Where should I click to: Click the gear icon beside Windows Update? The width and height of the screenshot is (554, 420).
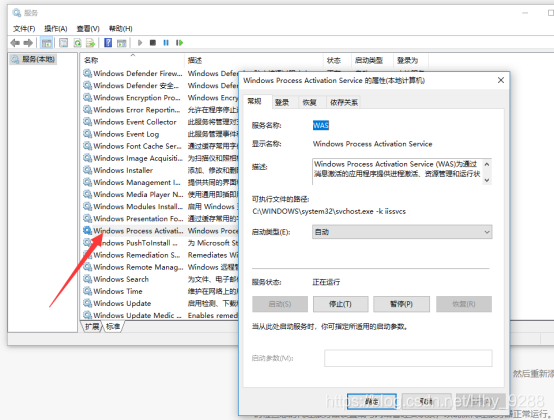(x=87, y=303)
